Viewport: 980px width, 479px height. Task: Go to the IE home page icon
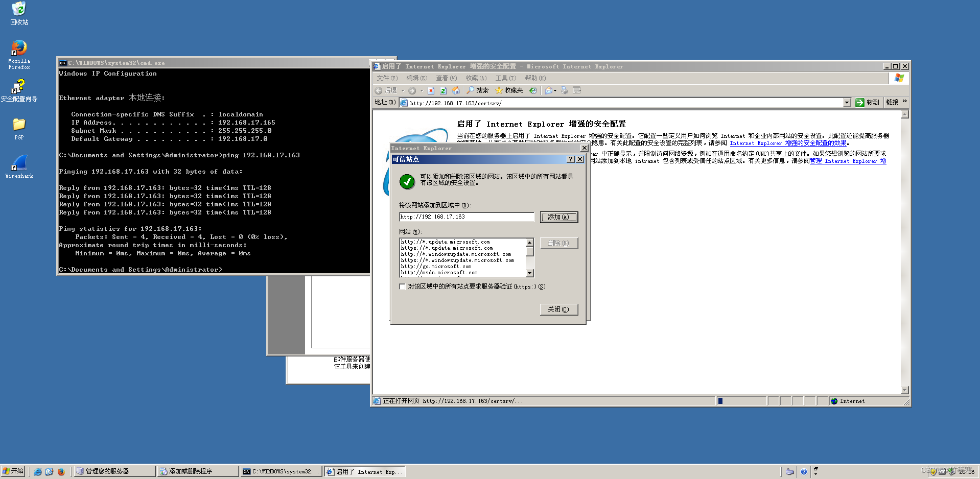(x=456, y=90)
